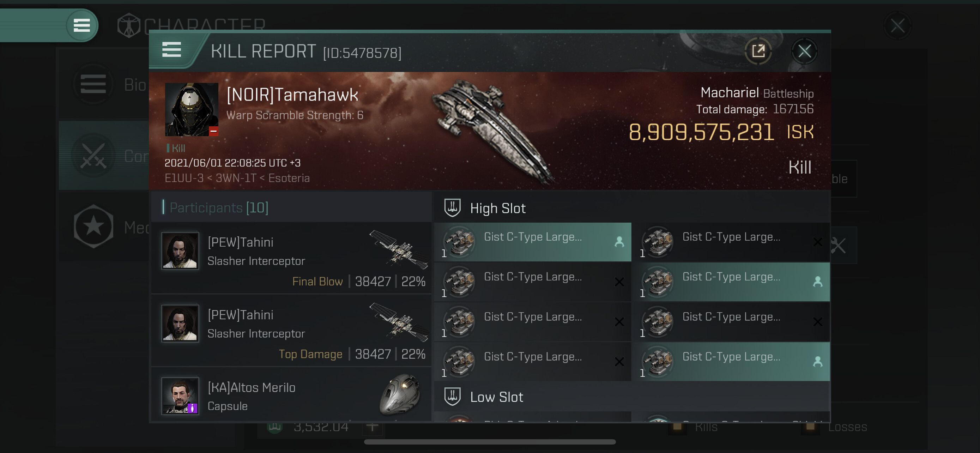
Task: Click the Low Slot shield icon
Action: tap(452, 396)
